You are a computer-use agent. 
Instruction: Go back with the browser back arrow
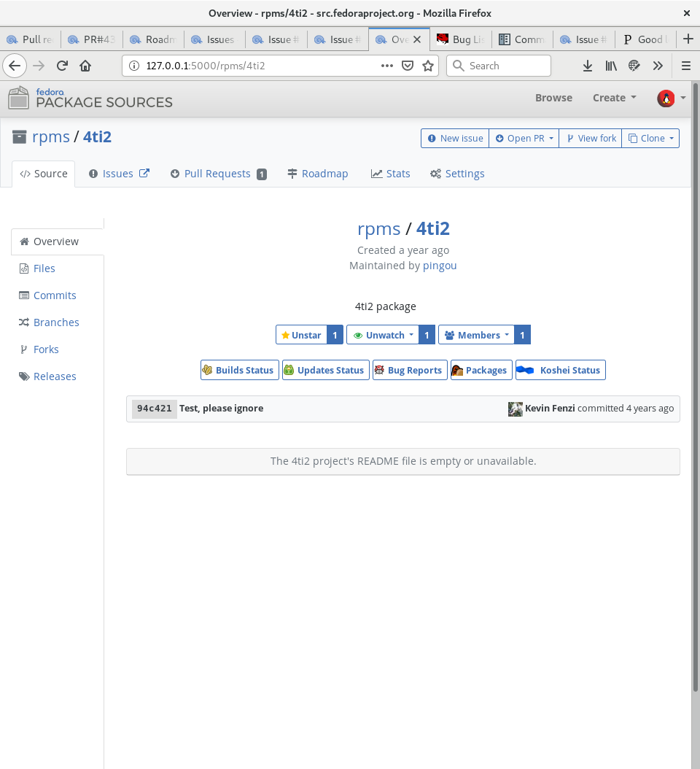[x=15, y=66]
